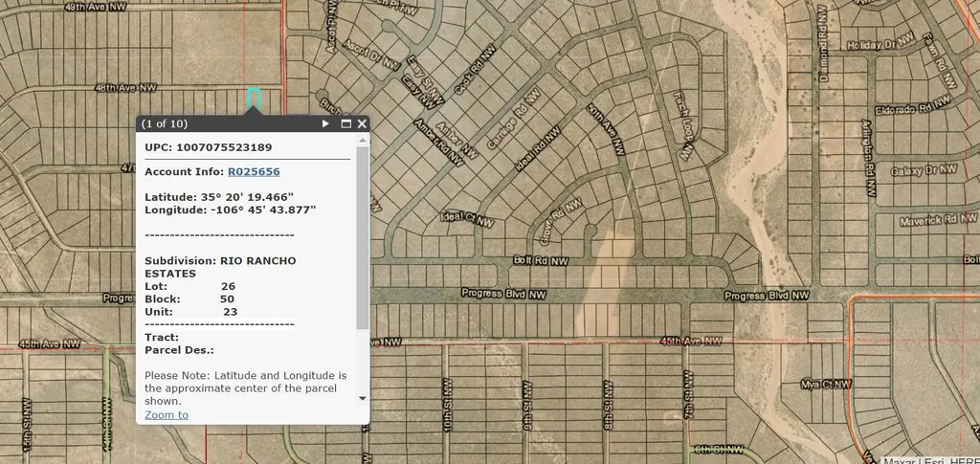Maximize the parcel info popup

click(345, 123)
